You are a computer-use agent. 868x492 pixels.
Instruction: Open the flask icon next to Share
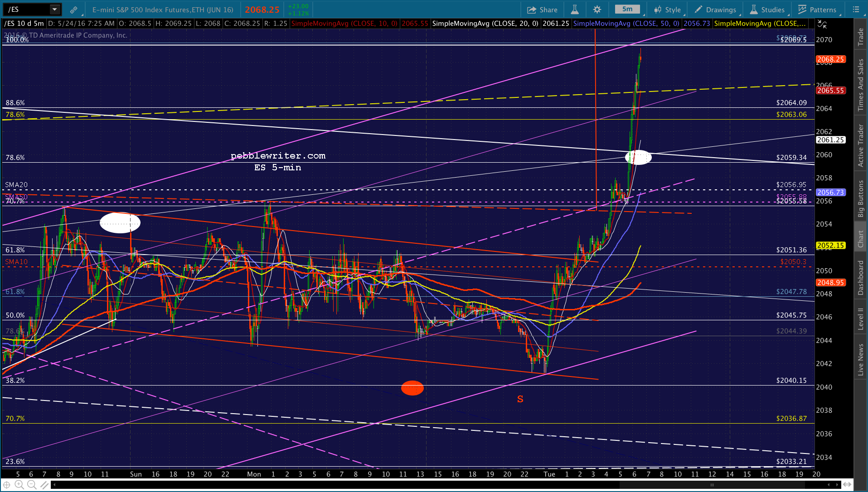[x=575, y=10]
